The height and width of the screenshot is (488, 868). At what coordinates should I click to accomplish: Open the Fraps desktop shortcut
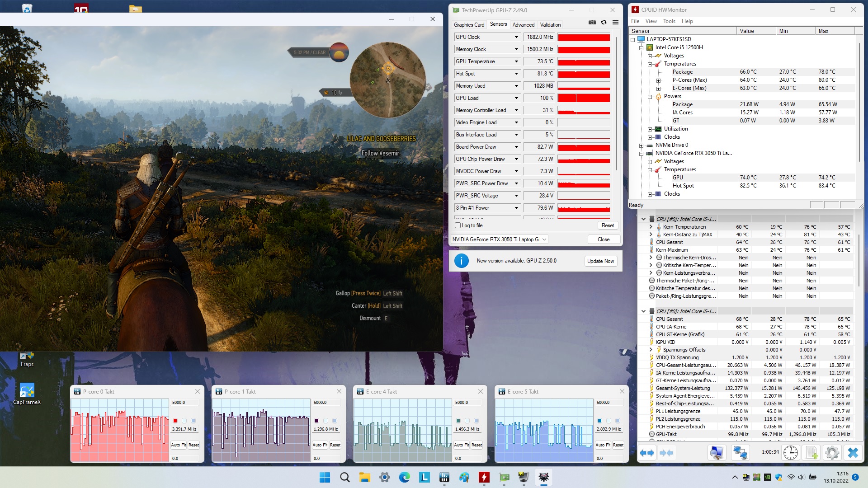pos(27,359)
